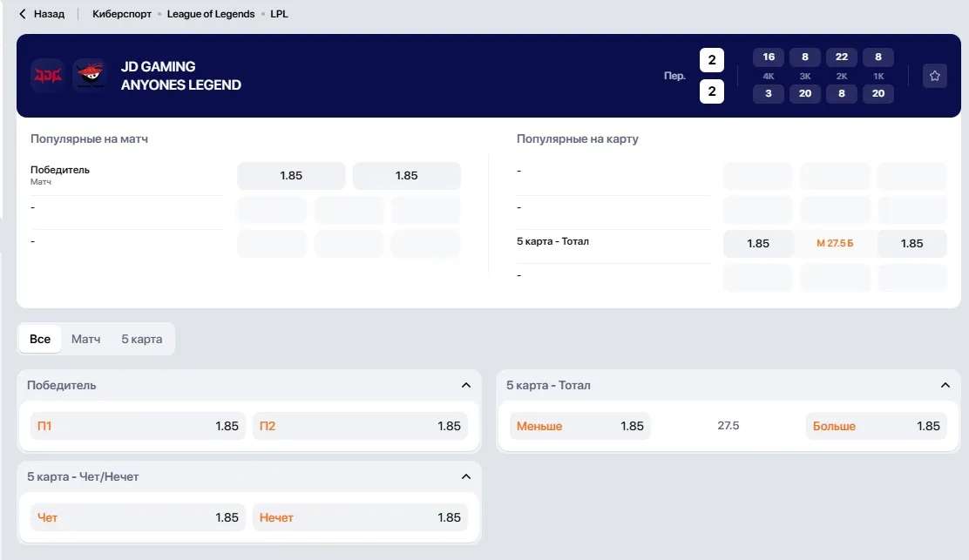Select the Все tab
The height and width of the screenshot is (560, 969).
pos(40,339)
